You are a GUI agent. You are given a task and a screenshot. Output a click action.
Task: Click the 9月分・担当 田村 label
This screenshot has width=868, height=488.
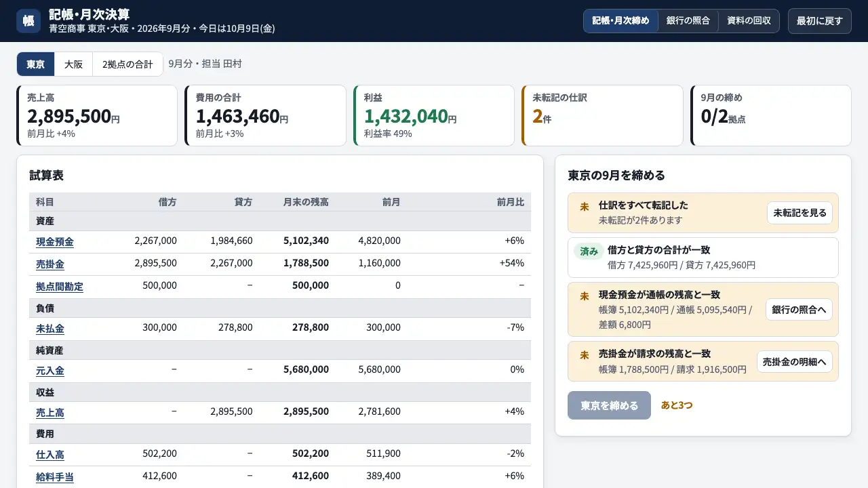click(x=205, y=64)
